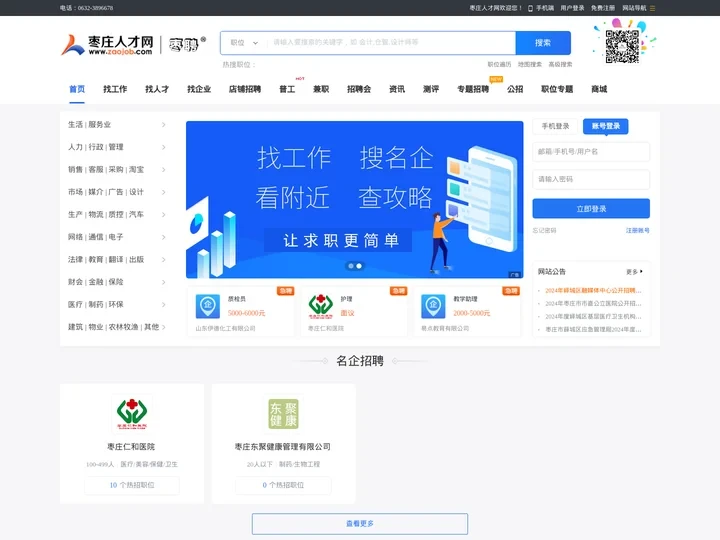Open the 职位 search type dropdown
This screenshot has width=720, height=540.
pos(244,43)
